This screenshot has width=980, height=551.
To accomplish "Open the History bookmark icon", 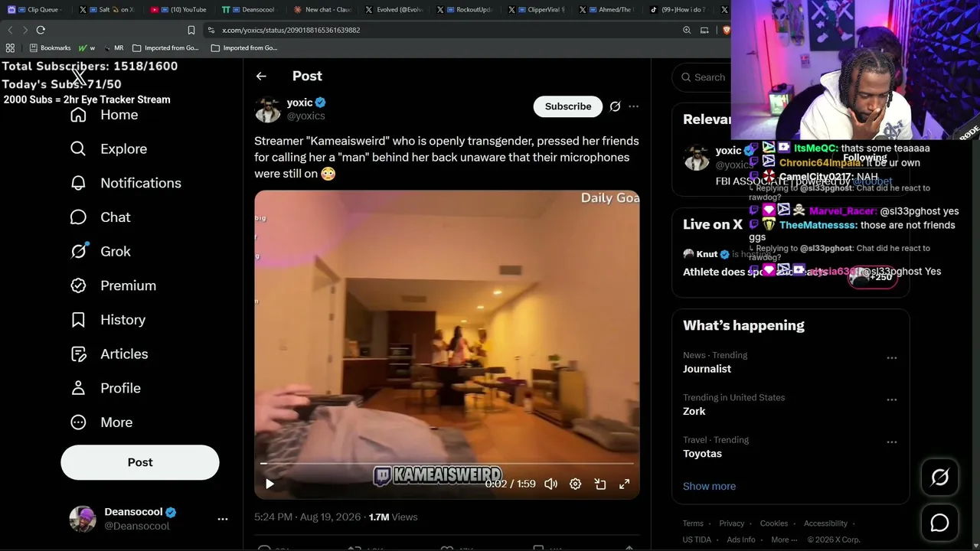I will click(x=78, y=320).
